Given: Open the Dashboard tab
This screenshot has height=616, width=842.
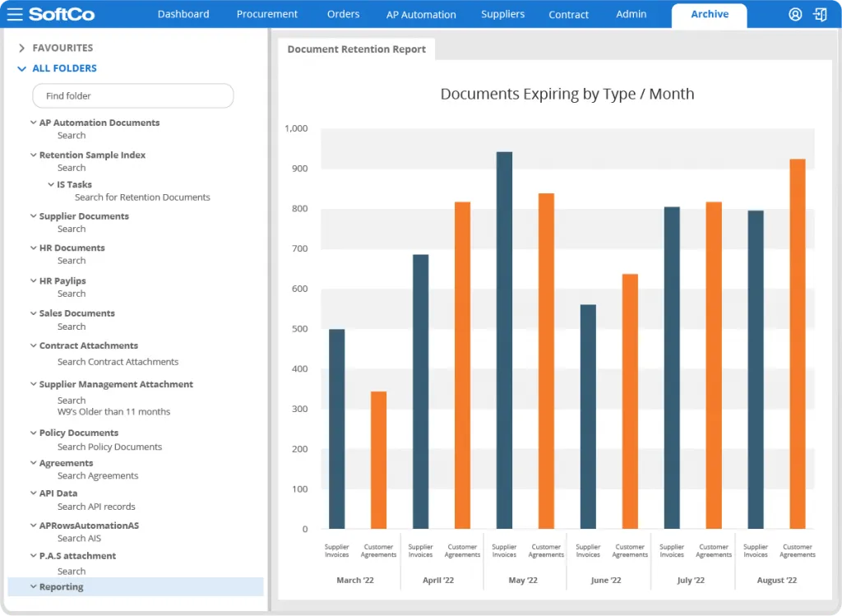Looking at the screenshot, I should pos(183,14).
